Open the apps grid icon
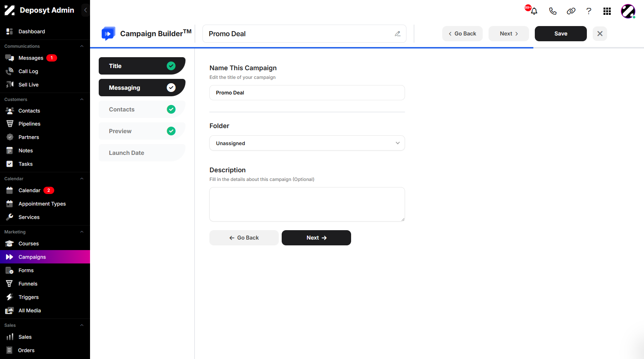644x359 pixels. (x=607, y=11)
